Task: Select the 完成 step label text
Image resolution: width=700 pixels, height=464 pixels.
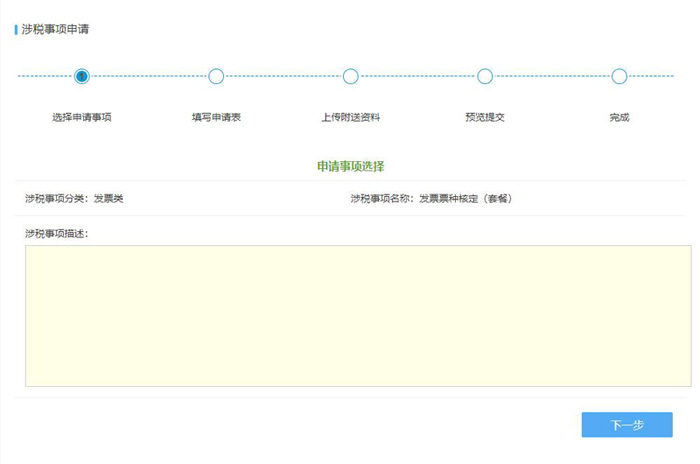Action: point(619,117)
